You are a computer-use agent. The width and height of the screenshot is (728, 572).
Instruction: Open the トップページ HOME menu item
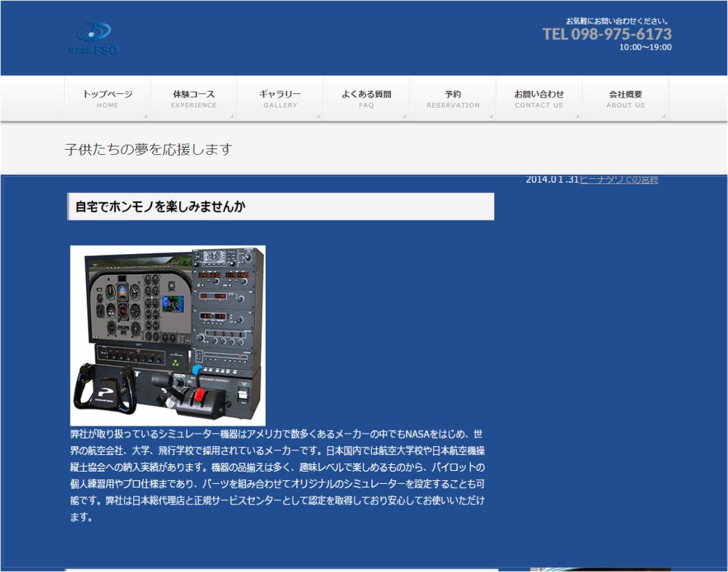point(107,98)
